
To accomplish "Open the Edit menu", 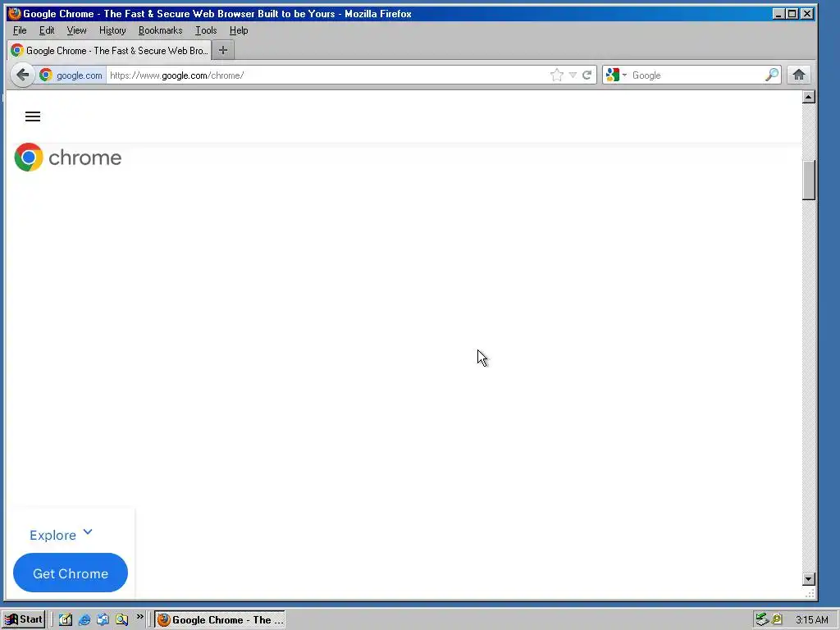I will pos(47,30).
